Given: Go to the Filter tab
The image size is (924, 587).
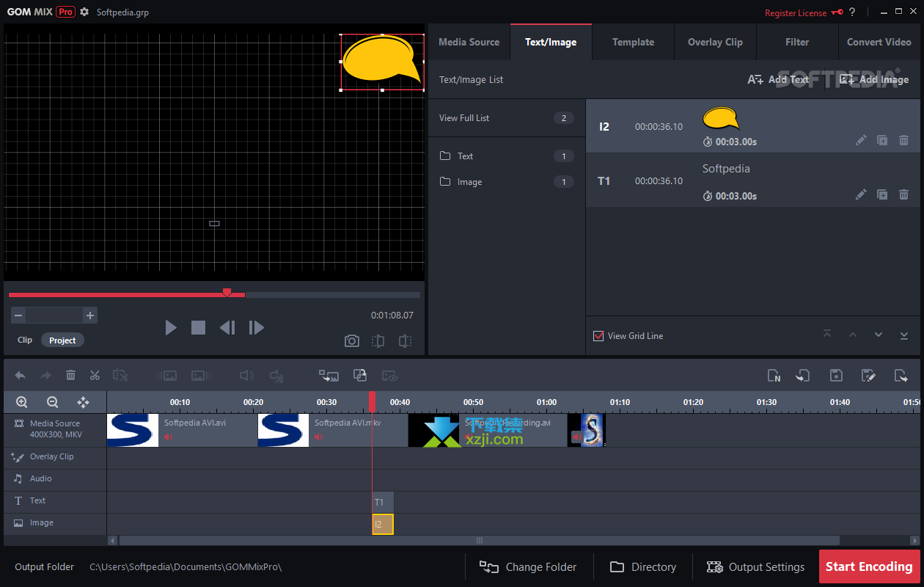Looking at the screenshot, I should pyautogui.click(x=797, y=42).
